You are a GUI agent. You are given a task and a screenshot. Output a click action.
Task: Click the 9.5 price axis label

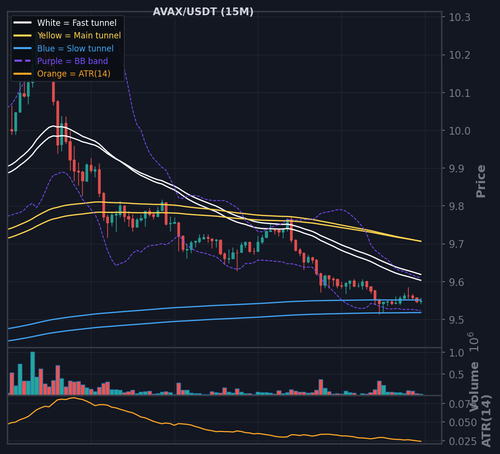pos(456,320)
